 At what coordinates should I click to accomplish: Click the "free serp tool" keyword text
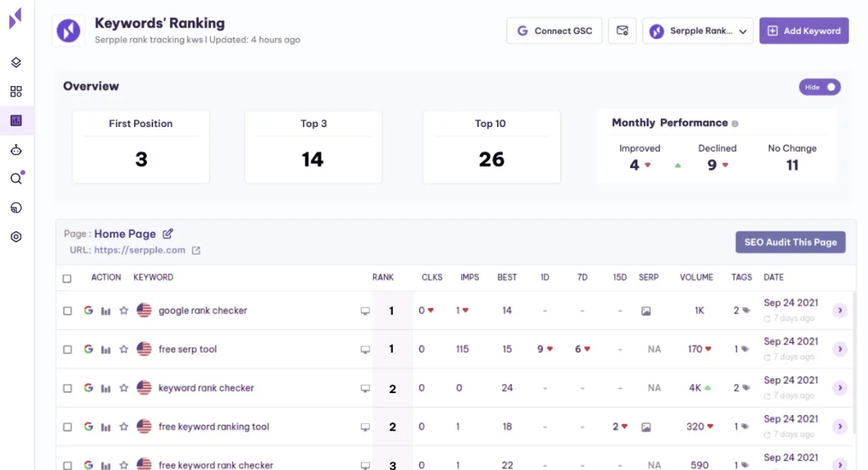[188, 349]
